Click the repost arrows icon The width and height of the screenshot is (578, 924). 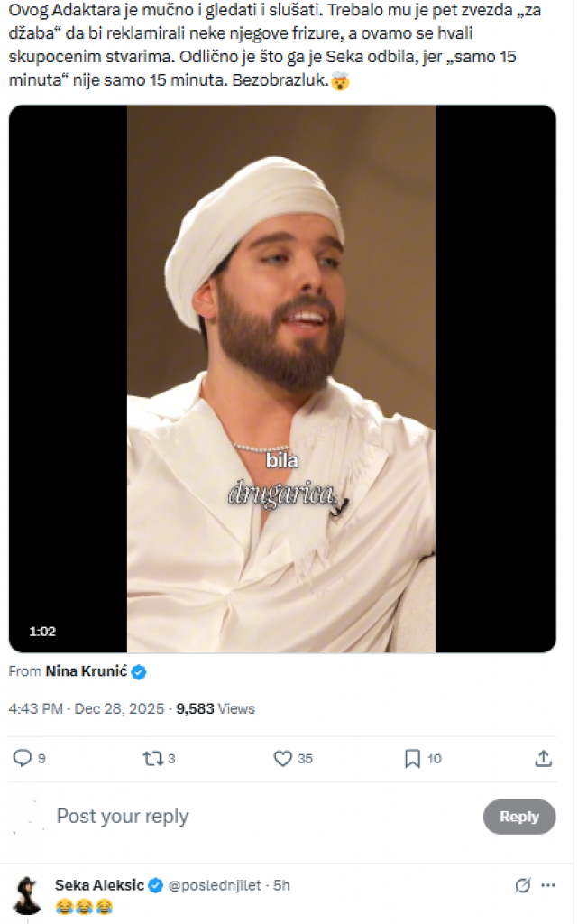[152, 759]
